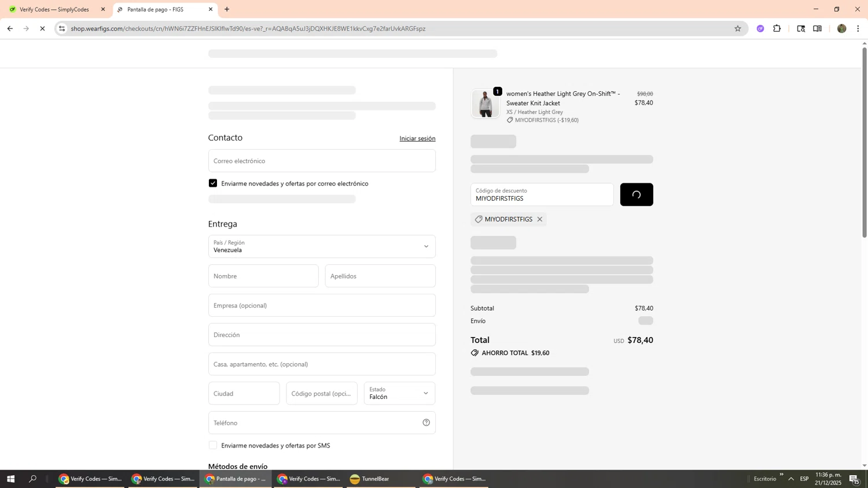The height and width of the screenshot is (488, 868).
Task: Open TunnelBear from the taskbar
Action: pos(381,479)
